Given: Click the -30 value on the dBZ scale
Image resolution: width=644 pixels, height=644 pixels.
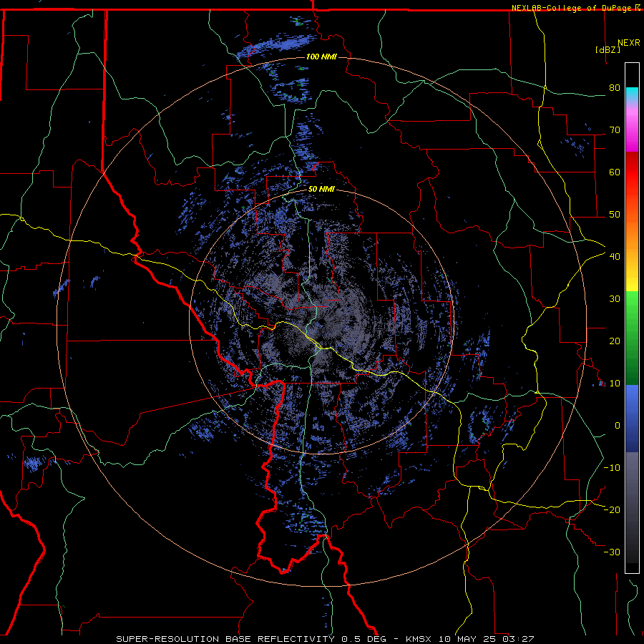Looking at the screenshot, I should tap(612, 552).
